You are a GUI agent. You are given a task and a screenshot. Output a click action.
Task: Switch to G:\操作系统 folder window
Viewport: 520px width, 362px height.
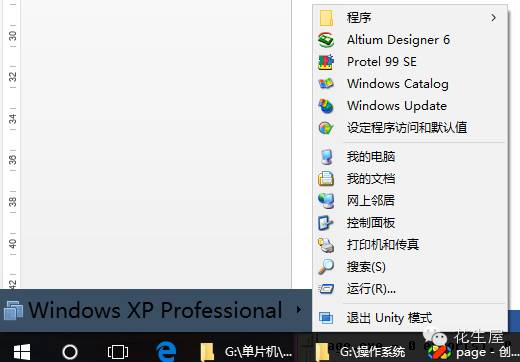pos(360,352)
